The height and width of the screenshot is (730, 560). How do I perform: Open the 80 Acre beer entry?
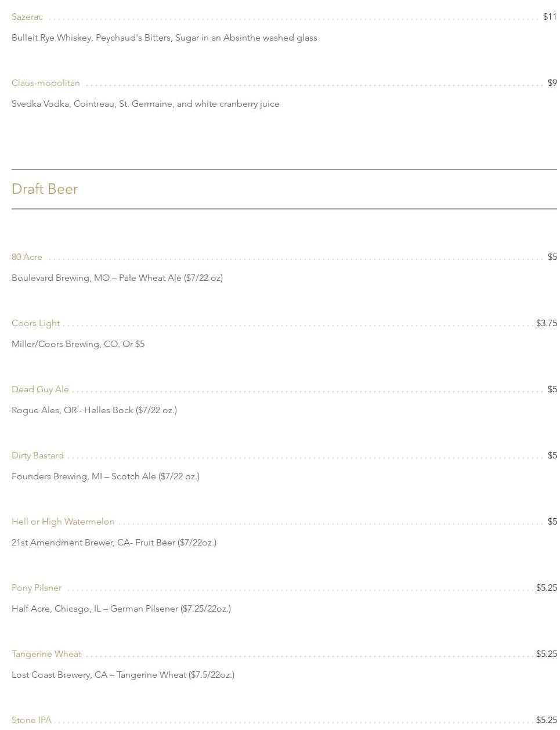click(x=27, y=257)
